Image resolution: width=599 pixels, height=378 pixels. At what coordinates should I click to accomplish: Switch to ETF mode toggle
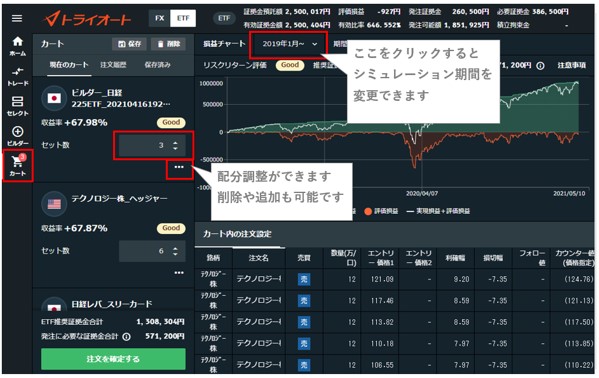183,18
